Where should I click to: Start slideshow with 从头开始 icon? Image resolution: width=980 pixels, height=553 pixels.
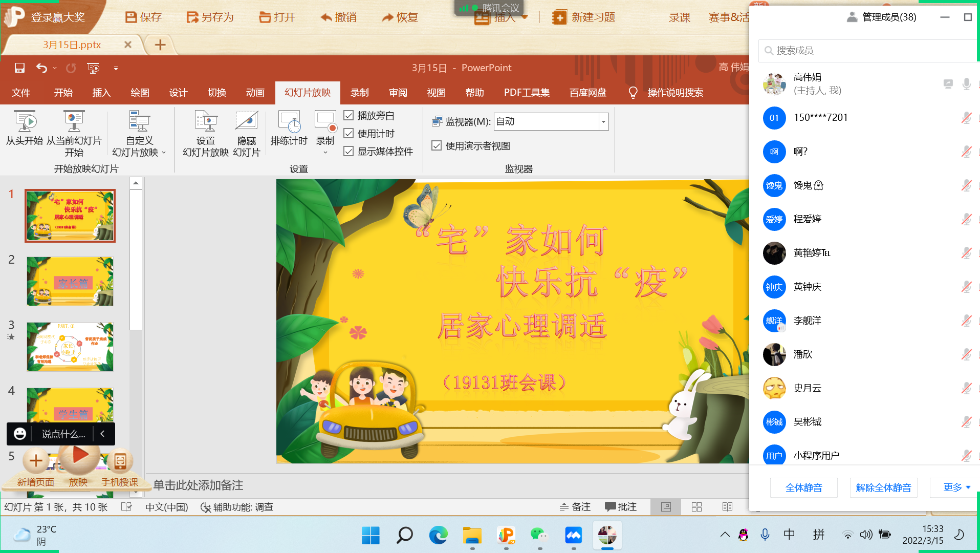pos(24,122)
